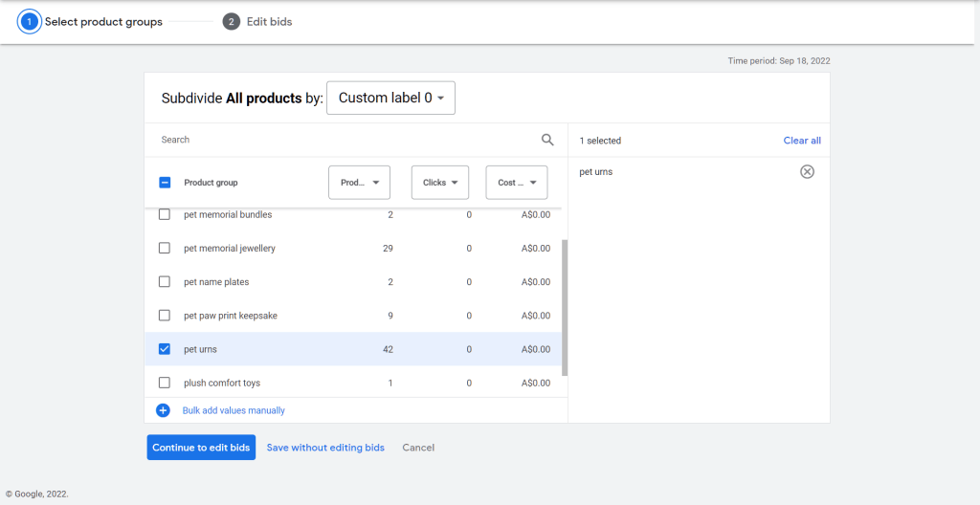Tick the plush comfort toys checkbox
Screen dimensions: 980x505
coord(165,383)
